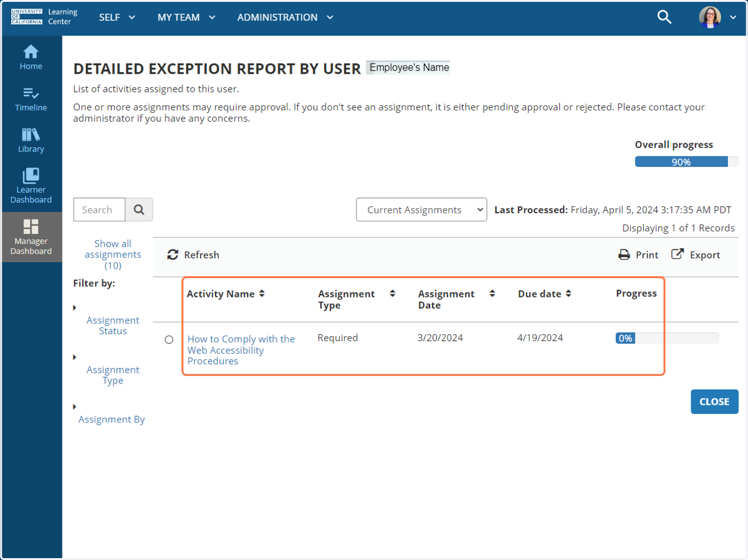This screenshot has width=748, height=560.
Task: Click the Progress column header
Action: 636,293
